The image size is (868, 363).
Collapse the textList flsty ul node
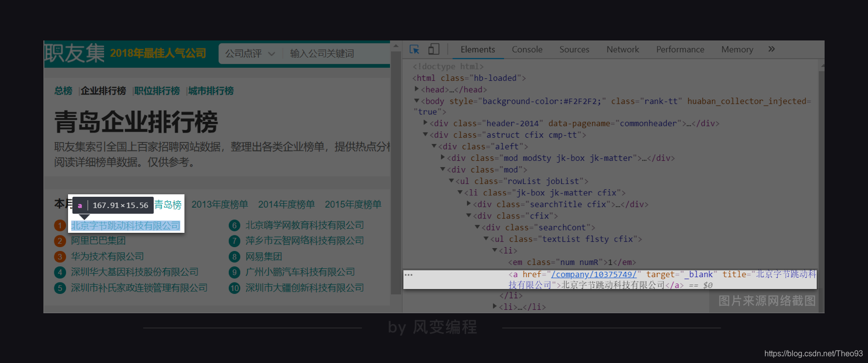[x=486, y=238]
